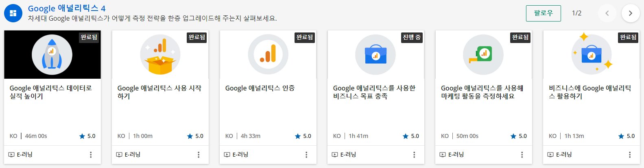This screenshot has height=168, width=644.
Task: Click the 1/2 page indicator
Action: click(x=576, y=13)
